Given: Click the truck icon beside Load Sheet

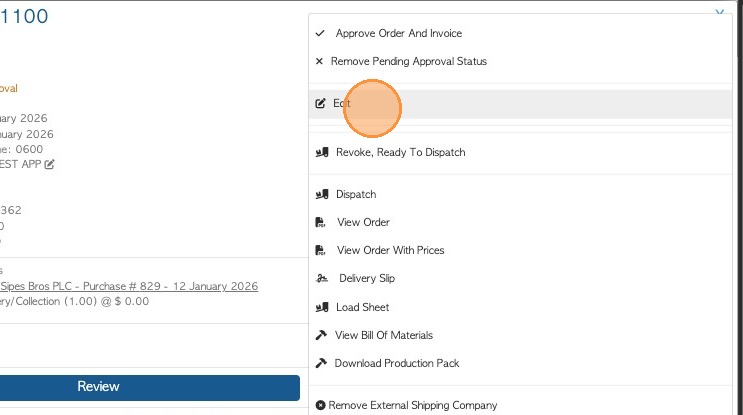Looking at the screenshot, I should [322, 307].
